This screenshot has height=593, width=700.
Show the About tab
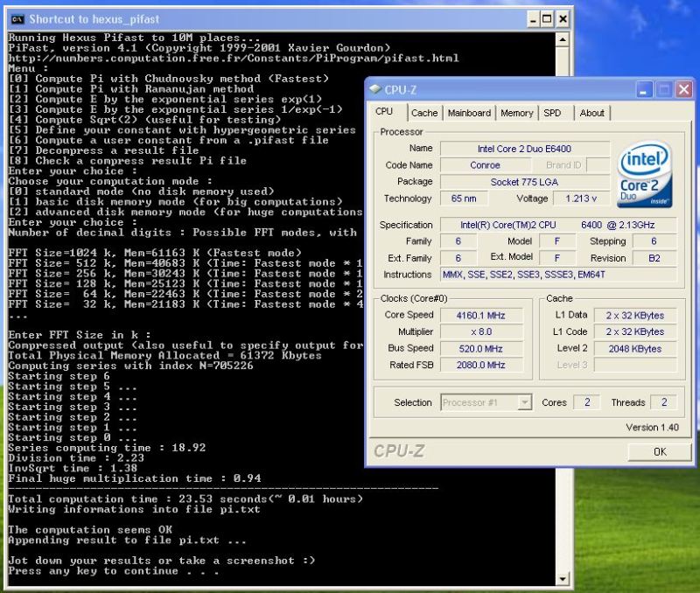592,113
